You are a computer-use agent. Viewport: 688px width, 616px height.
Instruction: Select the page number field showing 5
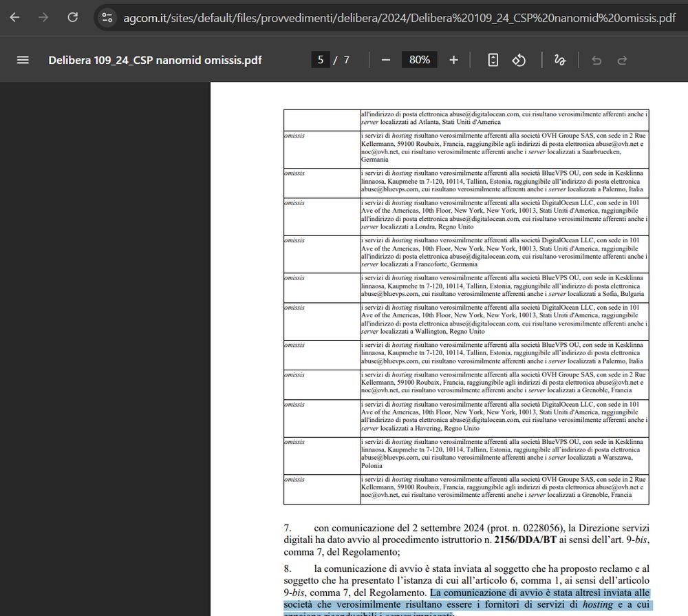[320, 60]
